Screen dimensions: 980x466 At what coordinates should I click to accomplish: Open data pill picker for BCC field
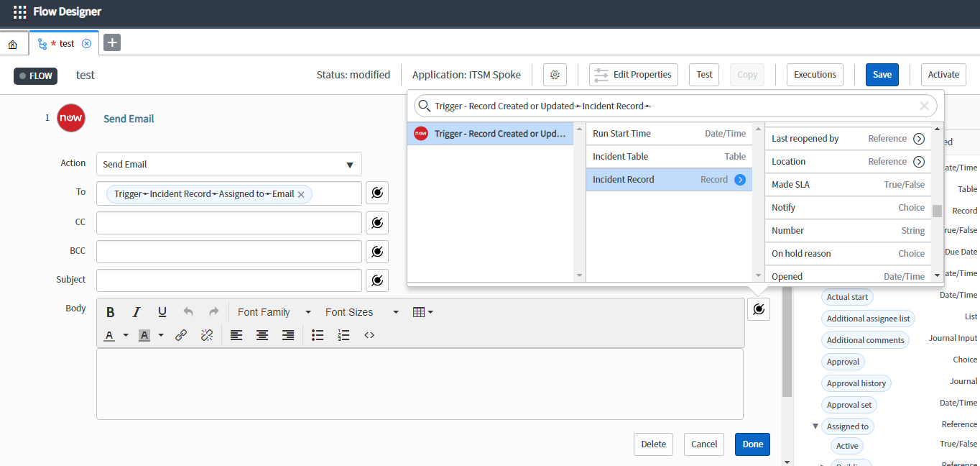(377, 252)
